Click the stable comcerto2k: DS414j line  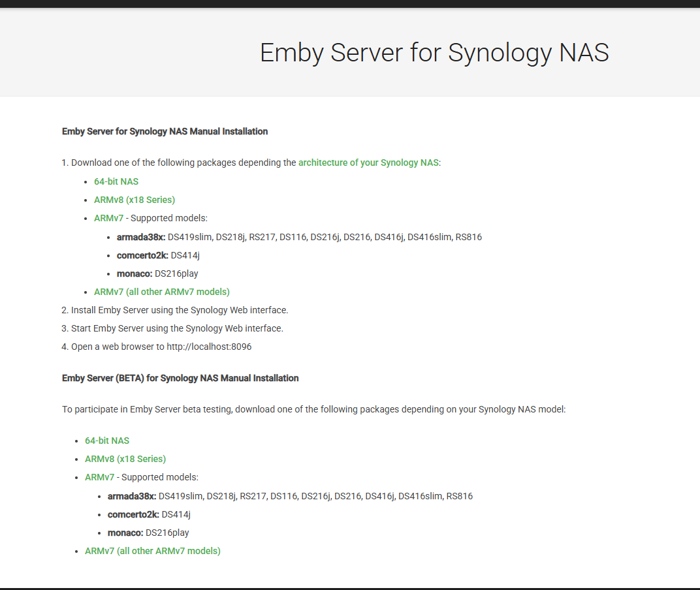click(x=158, y=255)
